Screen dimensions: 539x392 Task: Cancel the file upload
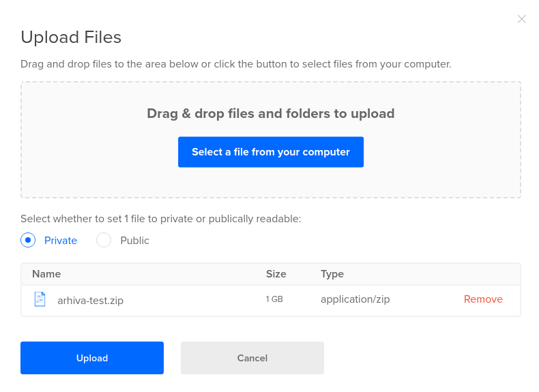coord(252,358)
